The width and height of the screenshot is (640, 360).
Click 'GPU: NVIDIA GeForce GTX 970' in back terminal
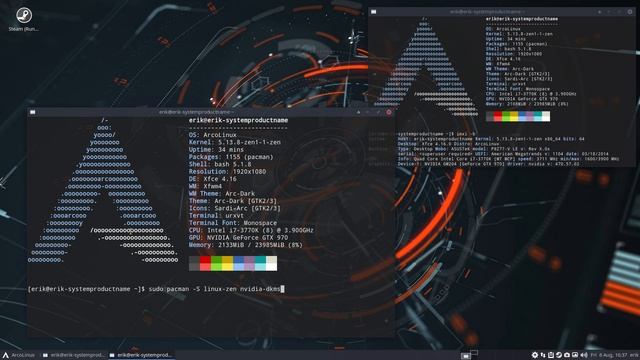click(x=522, y=99)
